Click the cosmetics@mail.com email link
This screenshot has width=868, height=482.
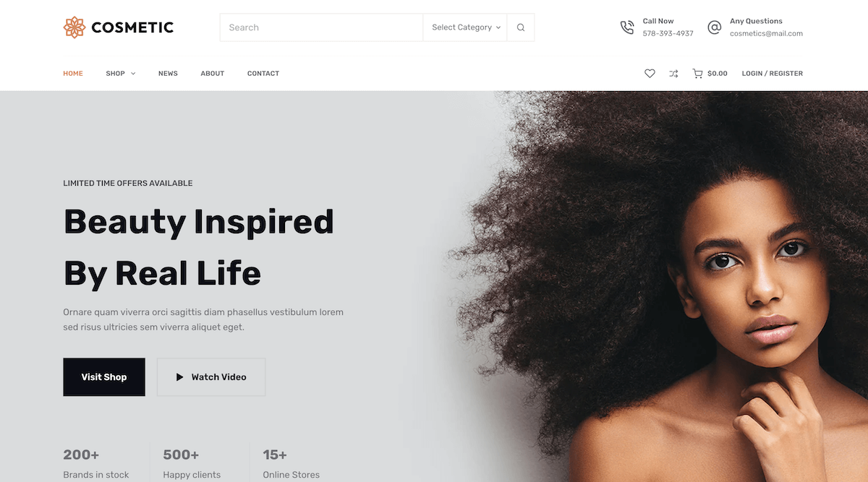tap(766, 33)
